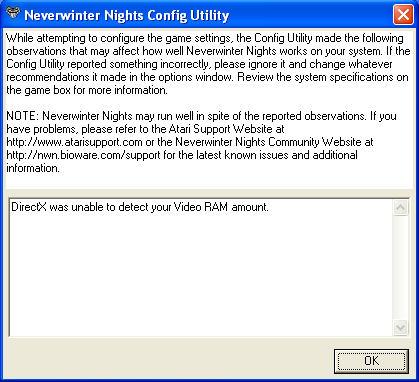Viewport: 419px width, 382px height.
Task: Click the observations list scroll down arrow
Action: coord(400,327)
